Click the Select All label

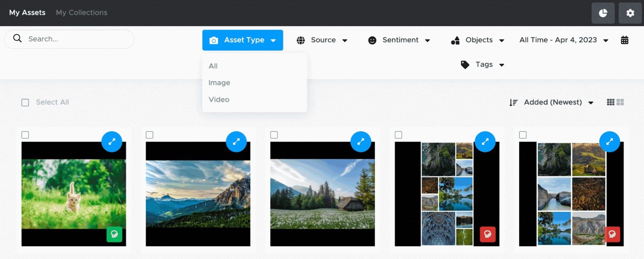tap(52, 102)
